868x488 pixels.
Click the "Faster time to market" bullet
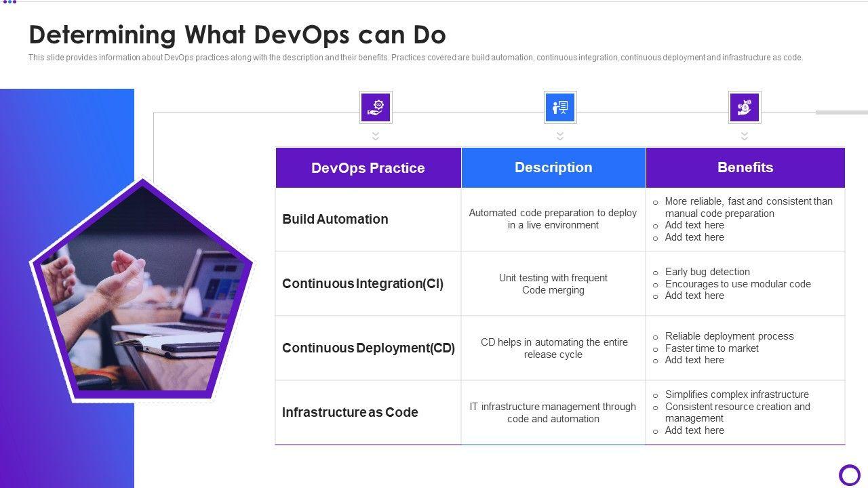pos(711,348)
